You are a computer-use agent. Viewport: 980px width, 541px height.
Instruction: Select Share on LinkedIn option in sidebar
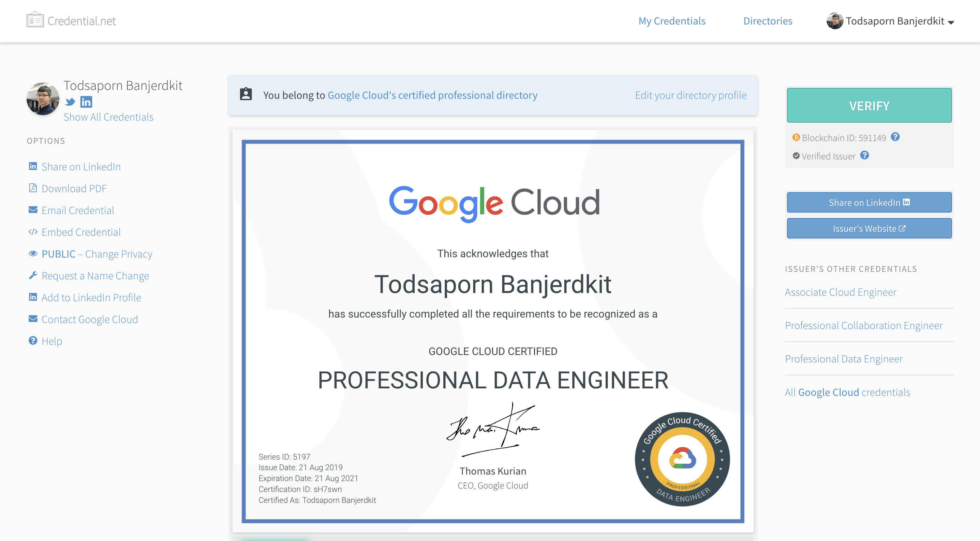tap(81, 167)
